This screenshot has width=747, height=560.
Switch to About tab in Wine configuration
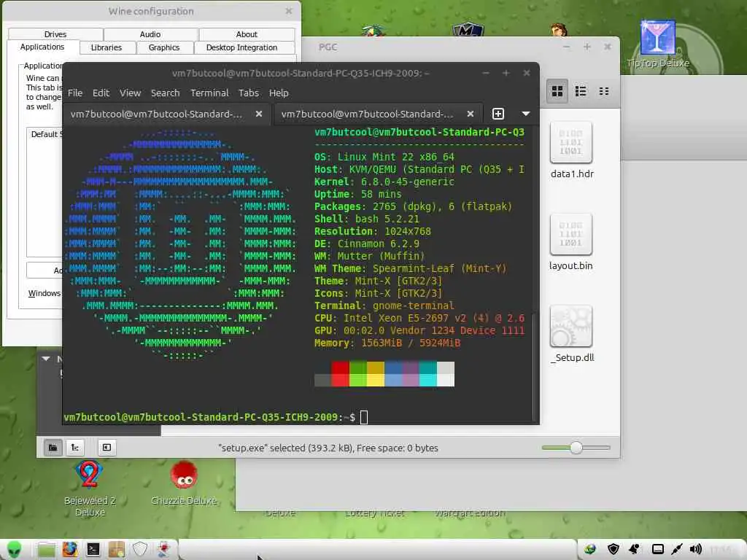[247, 34]
